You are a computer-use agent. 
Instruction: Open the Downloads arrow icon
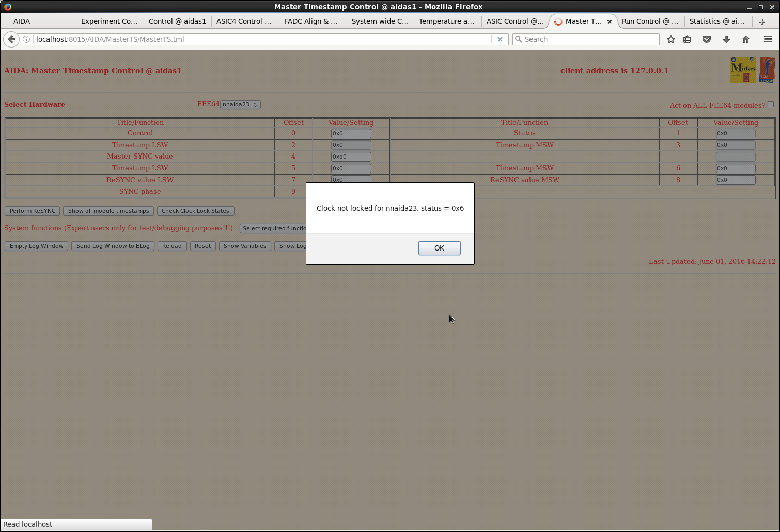(726, 39)
